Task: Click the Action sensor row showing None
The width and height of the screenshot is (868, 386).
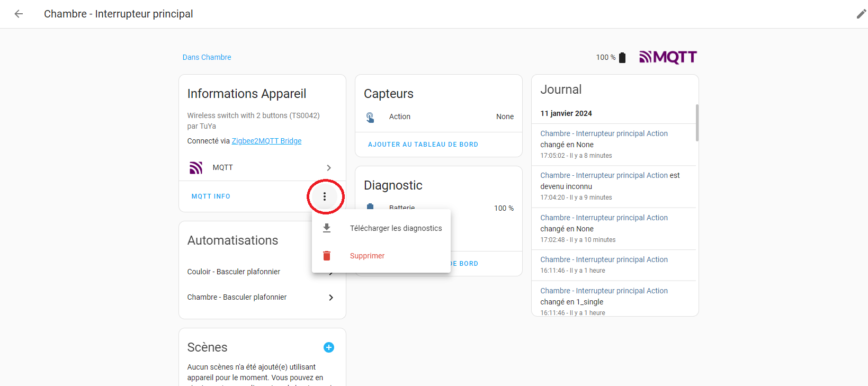Action: (439, 117)
